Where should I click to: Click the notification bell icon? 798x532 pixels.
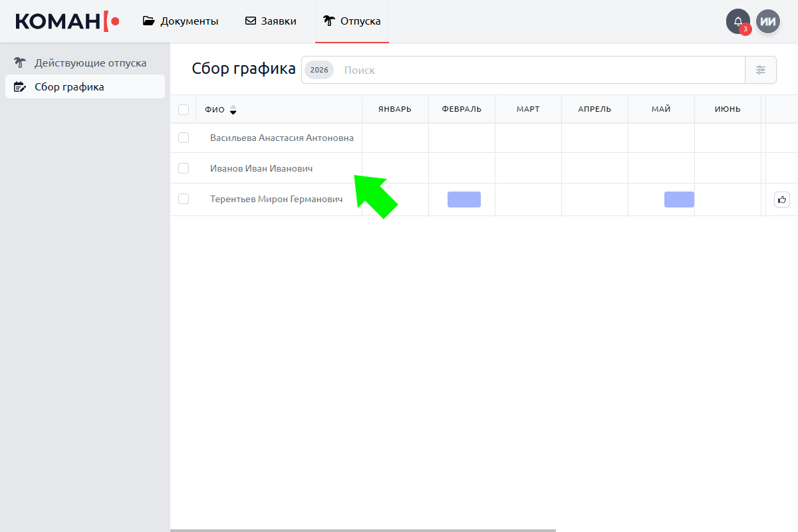tap(737, 21)
